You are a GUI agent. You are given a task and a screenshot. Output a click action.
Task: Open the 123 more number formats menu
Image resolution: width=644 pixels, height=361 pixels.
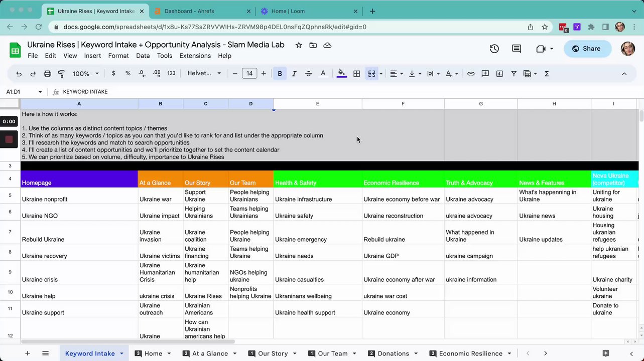pos(171,73)
